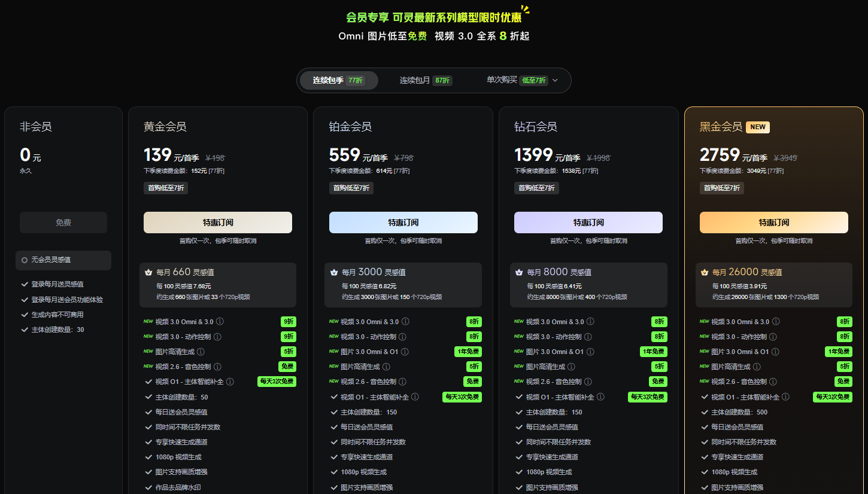Click the 每天3次免费 badge in 黑金会员
Screen dimensions: 868x494
(832, 396)
